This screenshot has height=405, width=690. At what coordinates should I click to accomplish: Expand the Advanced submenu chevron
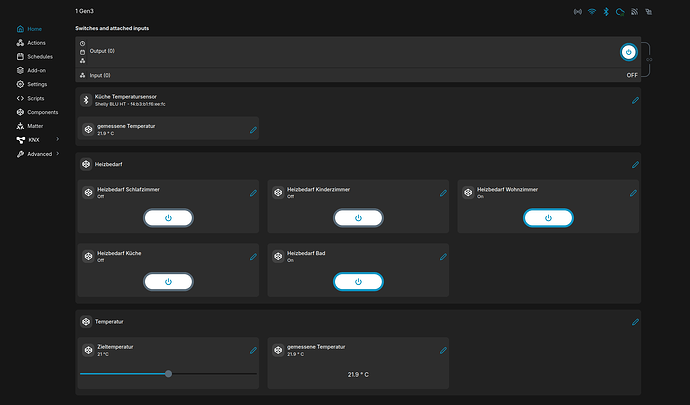(x=58, y=154)
